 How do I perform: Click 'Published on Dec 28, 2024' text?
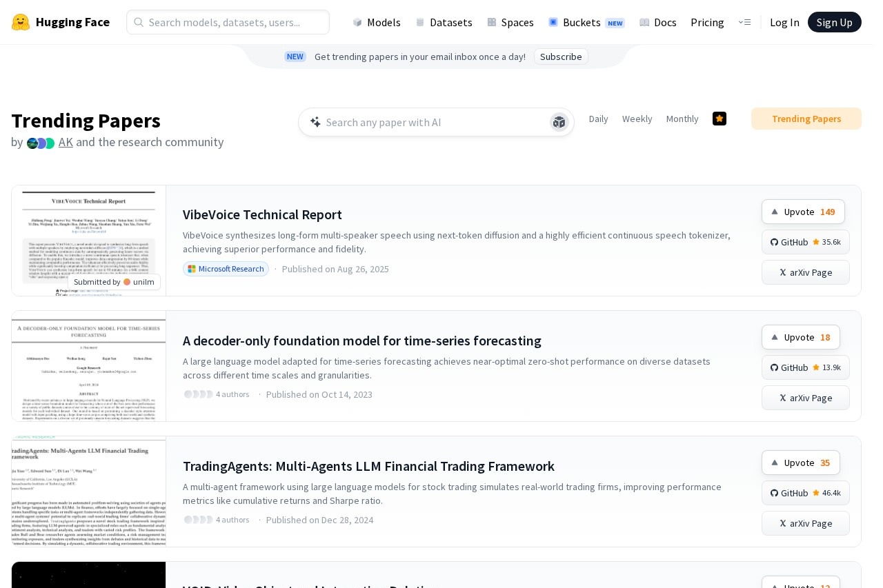point(320,520)
